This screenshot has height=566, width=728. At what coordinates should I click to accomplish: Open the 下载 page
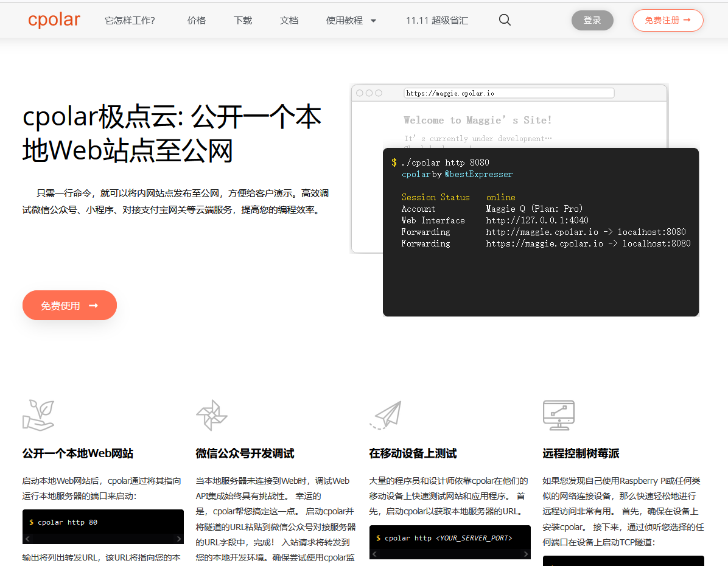click(243, 20)
